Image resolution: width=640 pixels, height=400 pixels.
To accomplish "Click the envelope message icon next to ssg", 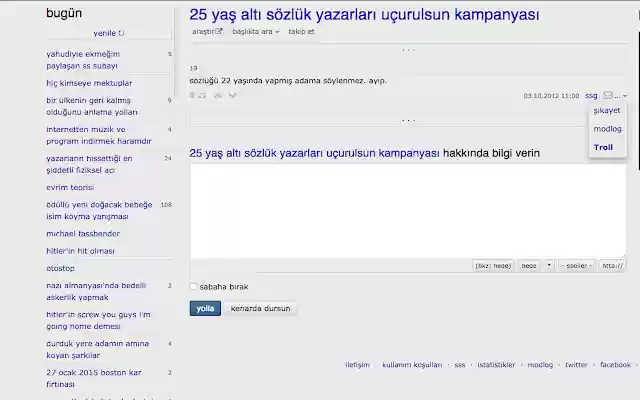I will pyautogui.click(x=608, y=95).
